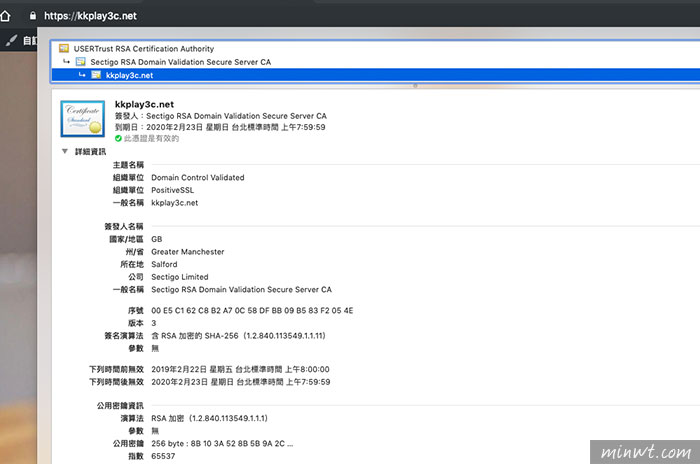The width and height of the screenshot is (700, 464).
Task: Select the kkplay3c.net certificate row
Action: pos(376,75)
